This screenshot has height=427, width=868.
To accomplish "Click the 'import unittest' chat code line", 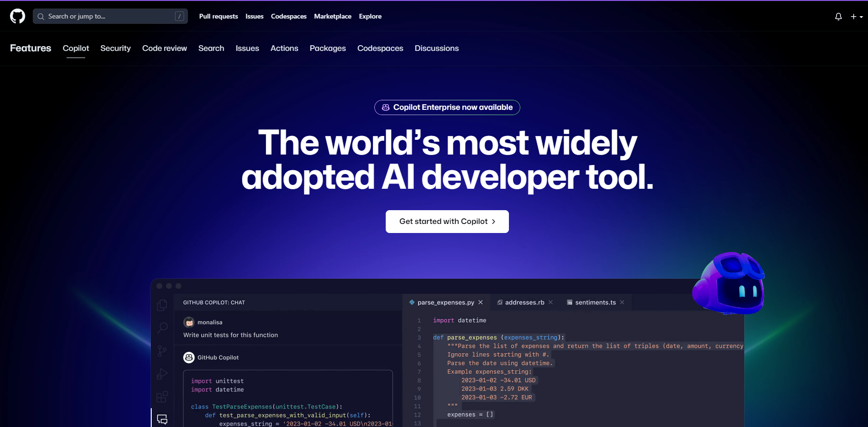I will point(217,381).
